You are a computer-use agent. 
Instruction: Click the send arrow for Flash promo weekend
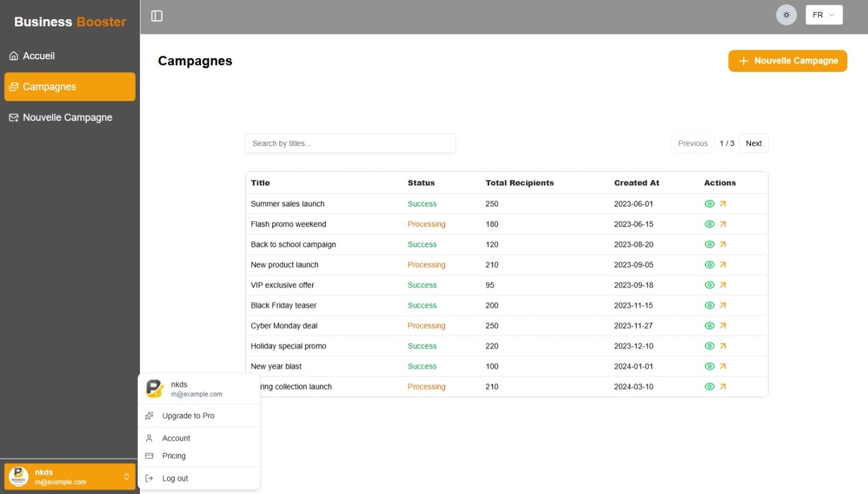(x=723, y=224)
